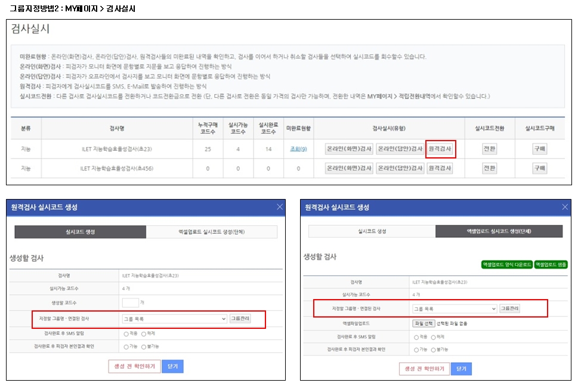Viewport: 578px width, 392px height.
Task: Click green 엑셀업로드 샘플 button
Action: (551, 265)
